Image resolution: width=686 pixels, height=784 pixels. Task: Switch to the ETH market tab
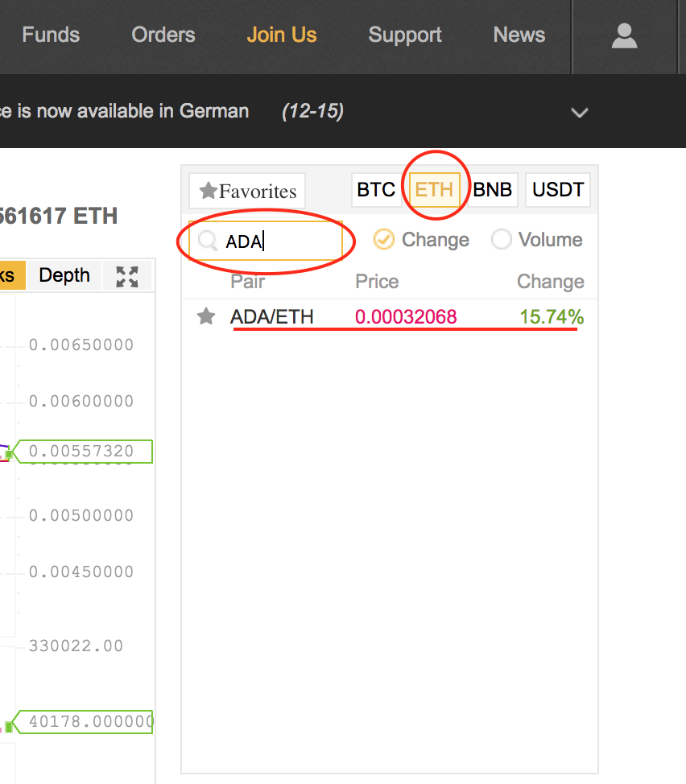click(x=434, y=190)
